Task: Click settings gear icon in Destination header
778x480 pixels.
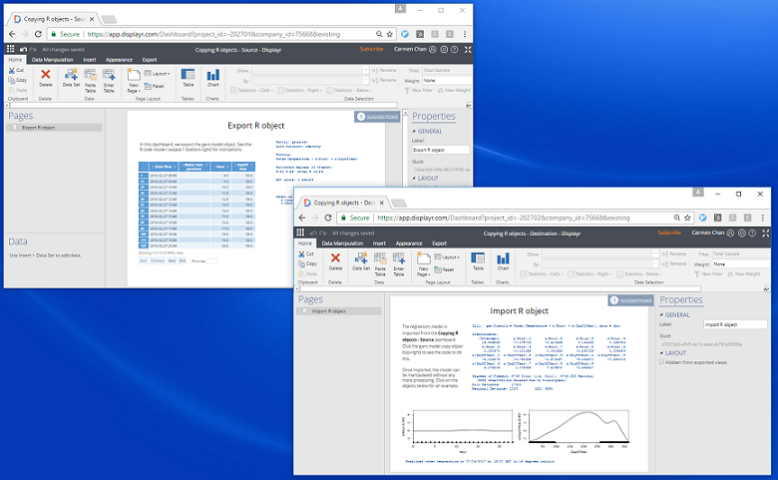Action: pyautogui.click(x=742, y=233)
